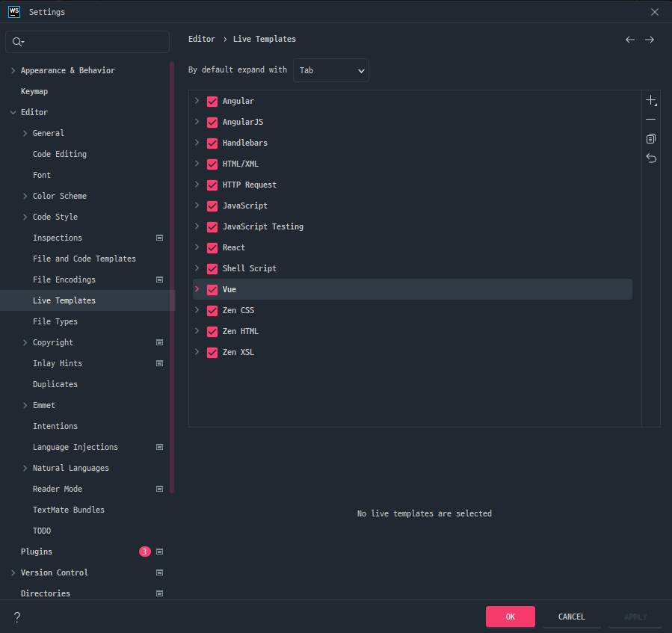The image size is (672, 633).
Task: Restore deleted defaults with the undo arrow icon
Action: pos(651,158)
